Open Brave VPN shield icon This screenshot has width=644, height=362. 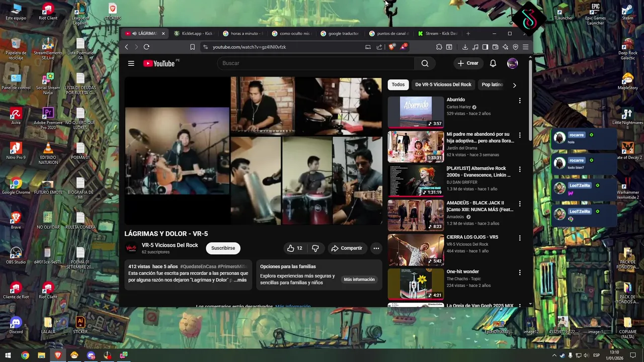click(x=515, y=47)
